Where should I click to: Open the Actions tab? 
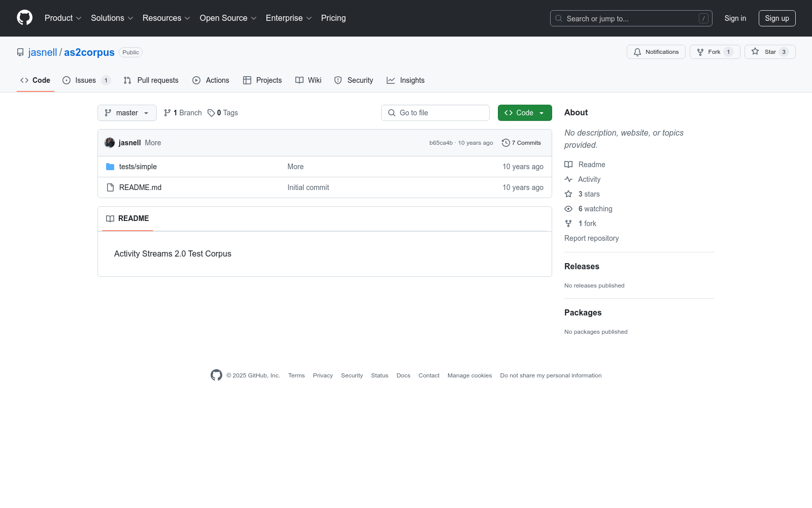[x=211, y=80]
